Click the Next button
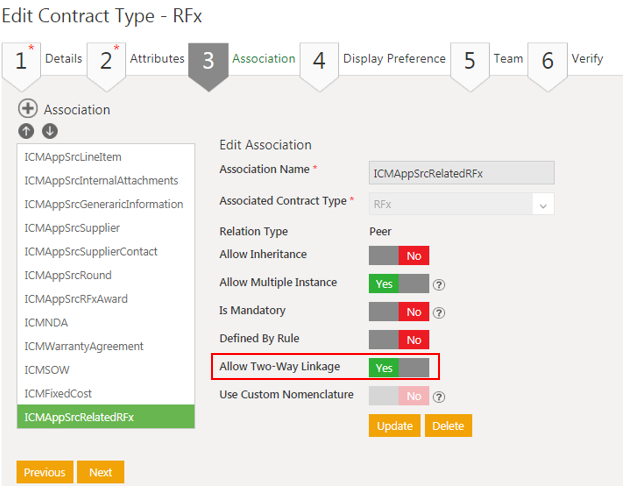Screen dimensions: 627x490 [100, 472]
